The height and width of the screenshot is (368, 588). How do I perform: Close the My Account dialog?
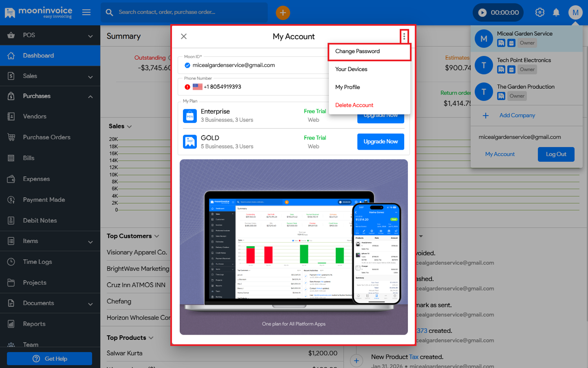click(x=184, y=36)
